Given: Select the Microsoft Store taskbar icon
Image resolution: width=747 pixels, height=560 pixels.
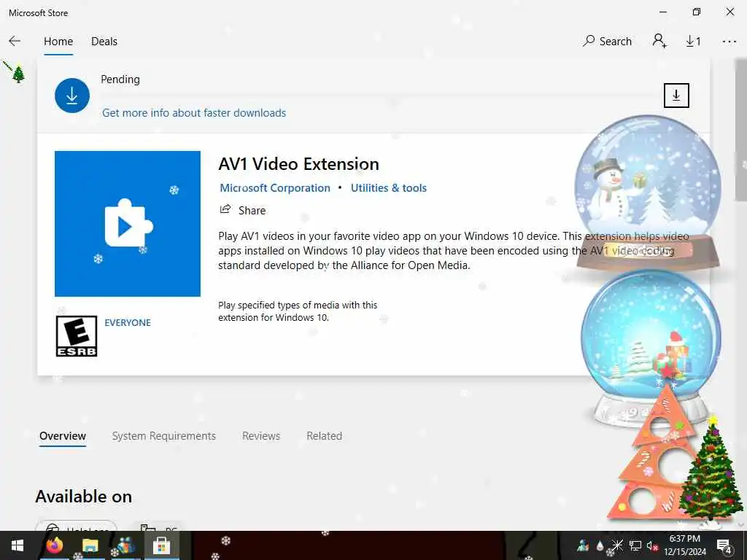Looking at the screenshot, I should pyautogui.click(x=161, y=545).
